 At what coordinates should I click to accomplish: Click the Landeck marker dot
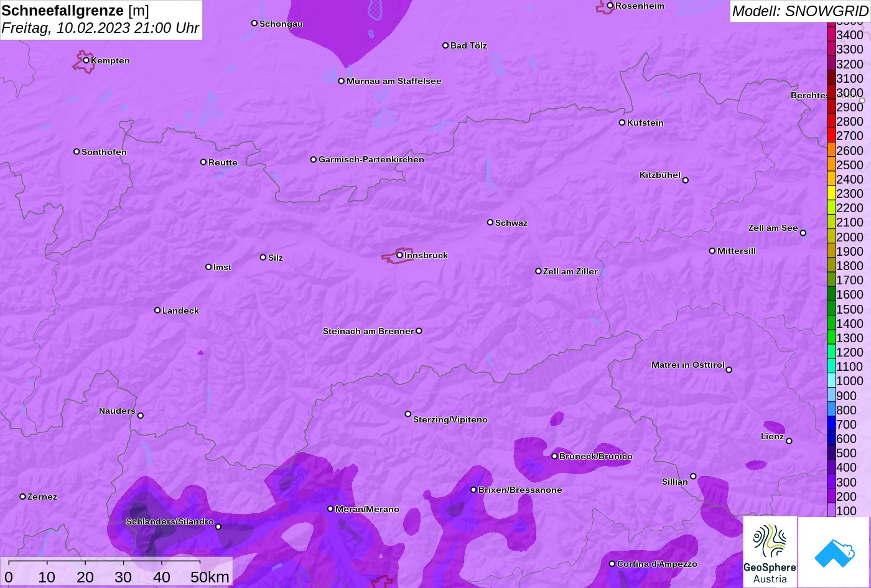pyautogui.click(x=157, y=310)
